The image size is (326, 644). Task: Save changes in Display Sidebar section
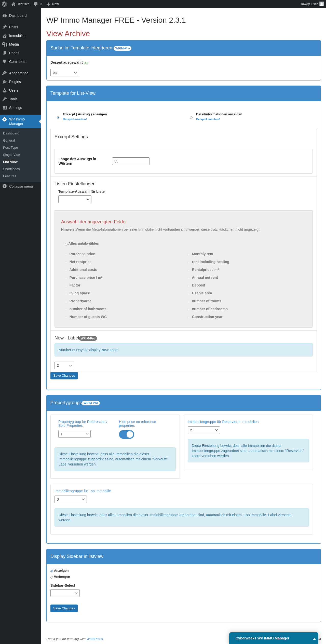tap(64, 608)
